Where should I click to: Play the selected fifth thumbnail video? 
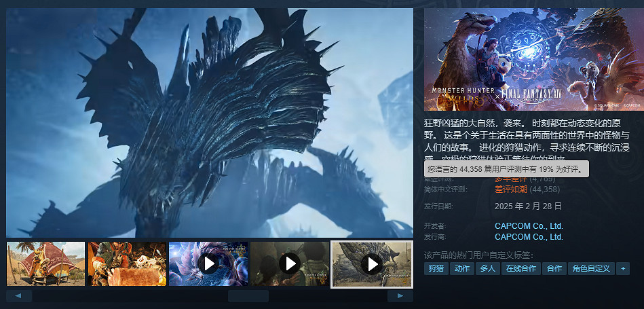point(371,263)
